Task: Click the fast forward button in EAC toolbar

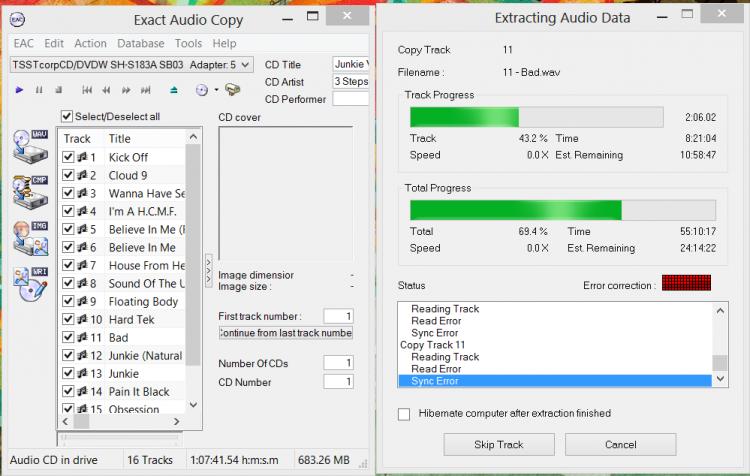Action: point(126,90)
